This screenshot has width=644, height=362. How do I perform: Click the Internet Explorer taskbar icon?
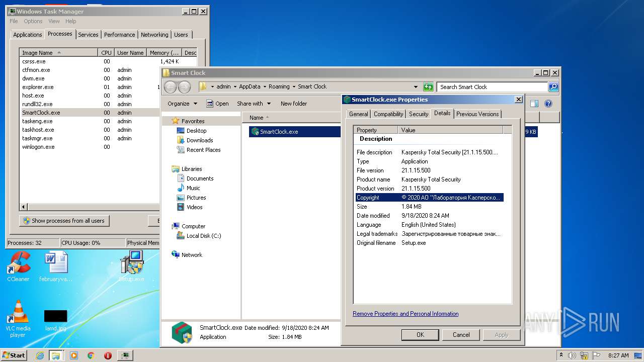click(x=40, y=355)
